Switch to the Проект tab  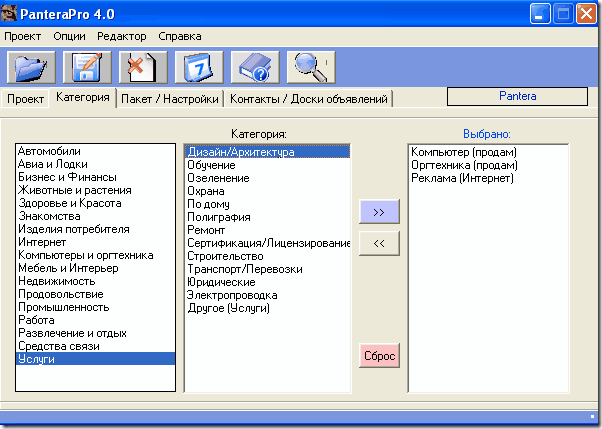[x=25, y=99]
